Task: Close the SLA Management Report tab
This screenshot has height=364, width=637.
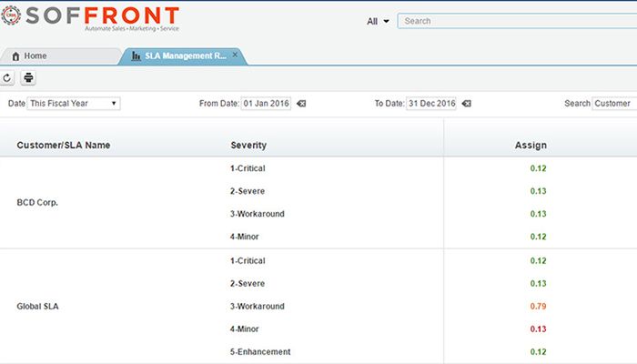Action: [235, 55]
